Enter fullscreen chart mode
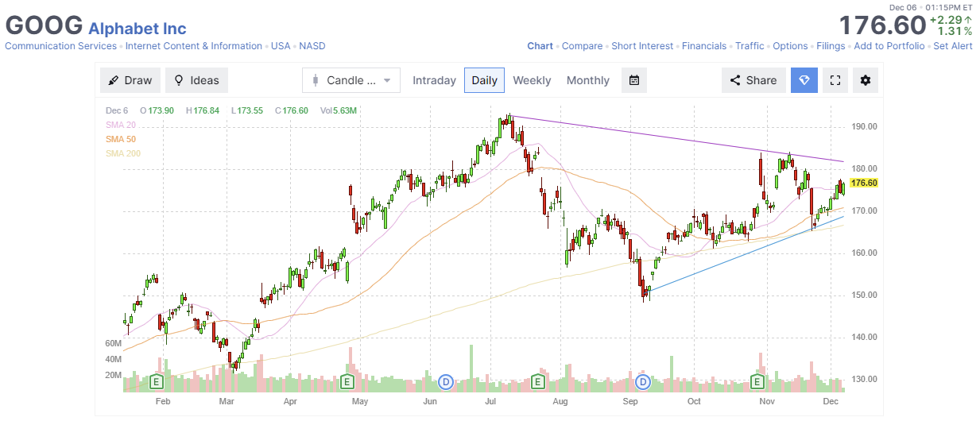The width and height of the screenshot is (980, 421). point(835,80)
